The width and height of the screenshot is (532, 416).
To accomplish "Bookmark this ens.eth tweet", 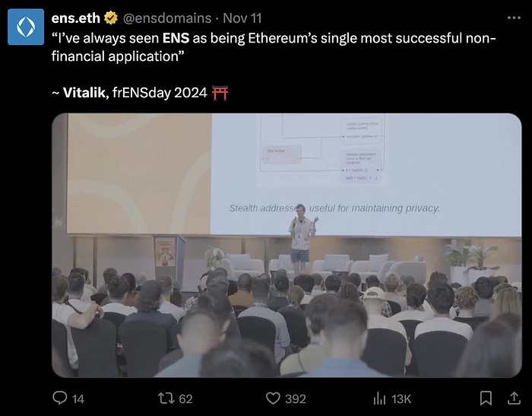I will (x=486, y=398).
